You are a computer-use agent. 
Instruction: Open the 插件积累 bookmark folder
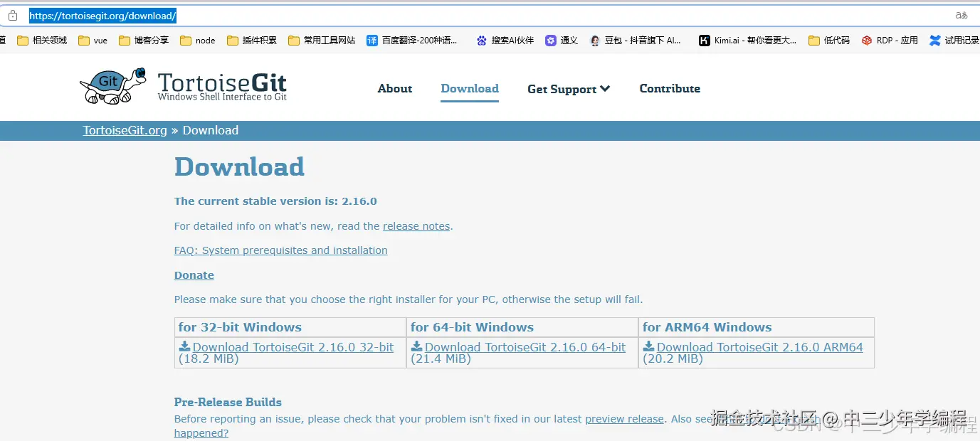point(252,41)
